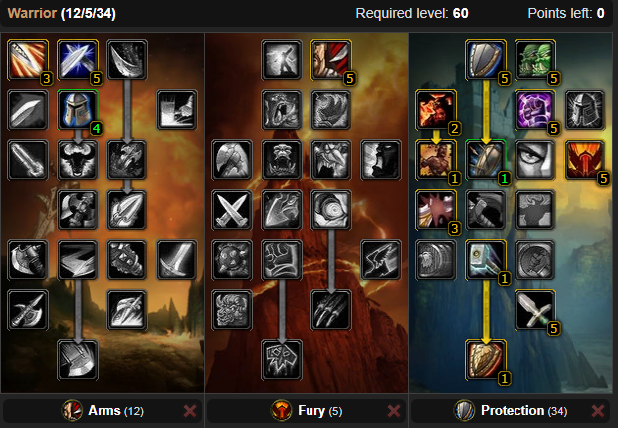618x428 pixels.
Task: Click the claw marks talent in Fury
Action: click(331, 310)
